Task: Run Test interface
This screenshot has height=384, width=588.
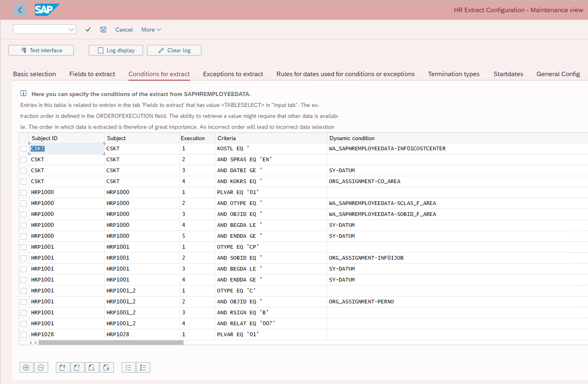Action: point(41,50)
